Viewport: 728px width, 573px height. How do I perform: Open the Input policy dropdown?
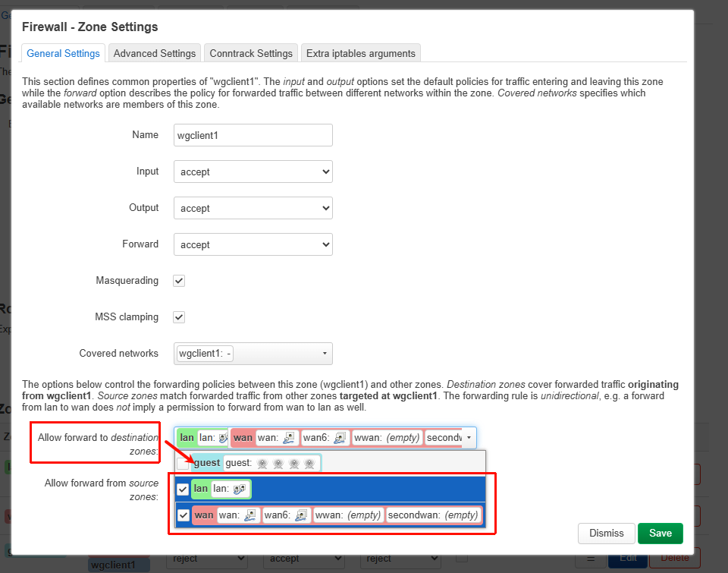[253, 172]
